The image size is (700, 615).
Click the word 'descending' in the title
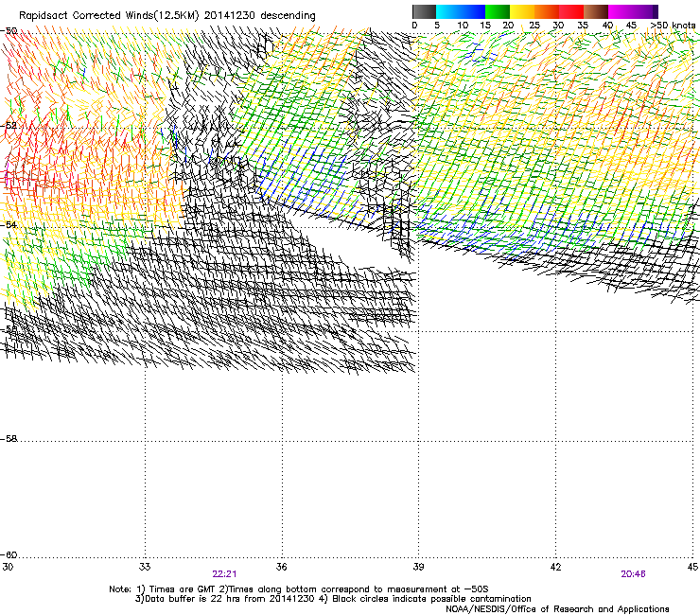(288, 16)
